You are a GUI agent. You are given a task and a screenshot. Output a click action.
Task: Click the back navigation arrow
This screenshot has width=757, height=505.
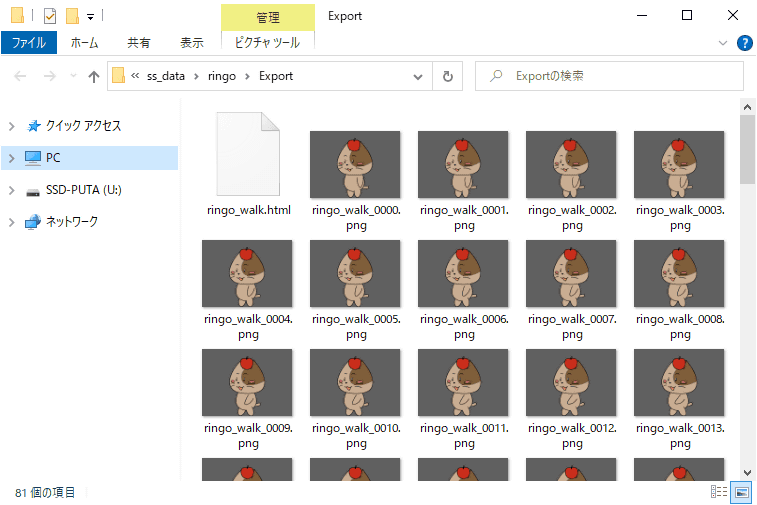tap(20, 76)
